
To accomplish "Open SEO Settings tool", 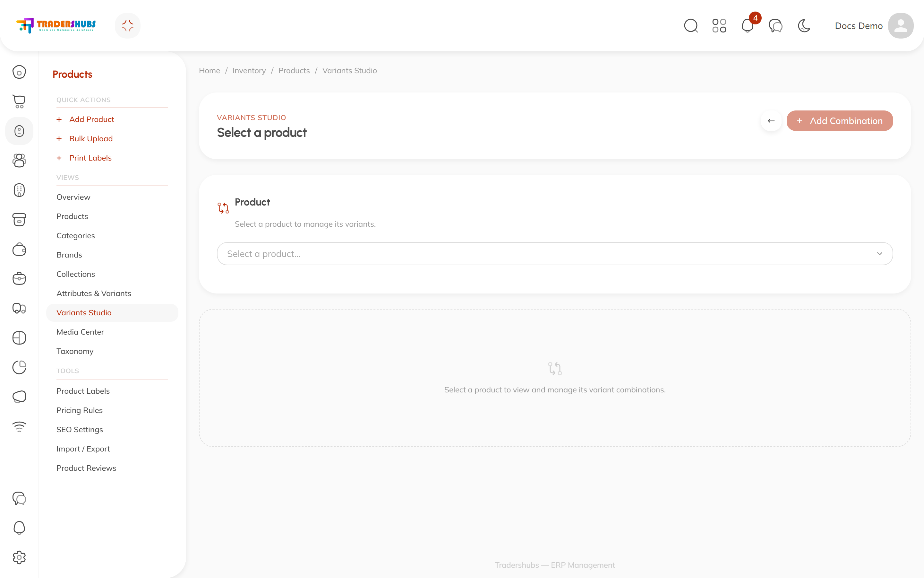I will 80,429.
